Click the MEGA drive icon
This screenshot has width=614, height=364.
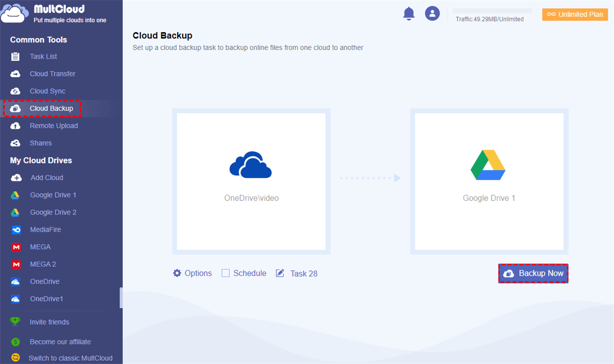pyautogui.click(x=16, y=247)
